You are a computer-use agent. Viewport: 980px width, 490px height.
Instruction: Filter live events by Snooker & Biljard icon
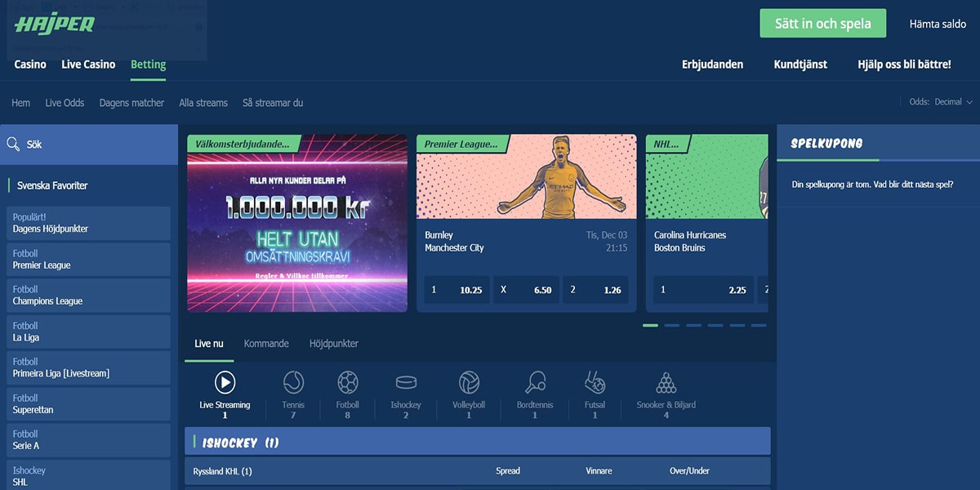coord(666,382)
